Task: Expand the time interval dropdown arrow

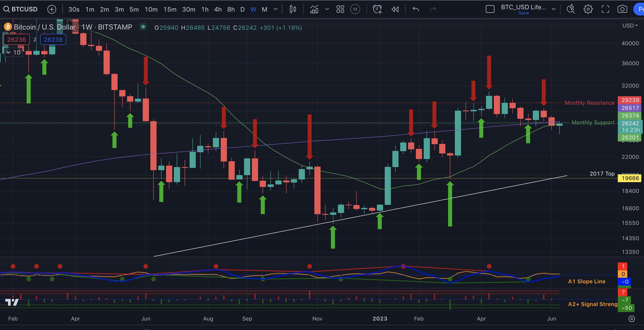Action: tap(275, 9)
